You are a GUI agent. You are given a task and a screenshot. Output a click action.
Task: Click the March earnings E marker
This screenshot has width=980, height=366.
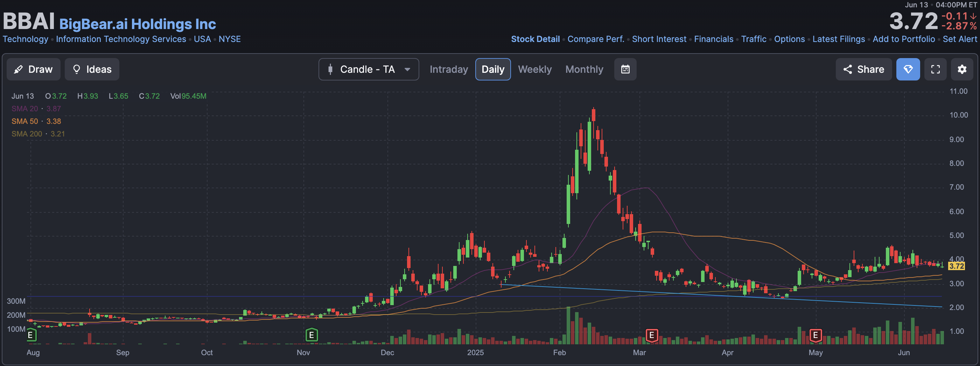coord(652,335)
